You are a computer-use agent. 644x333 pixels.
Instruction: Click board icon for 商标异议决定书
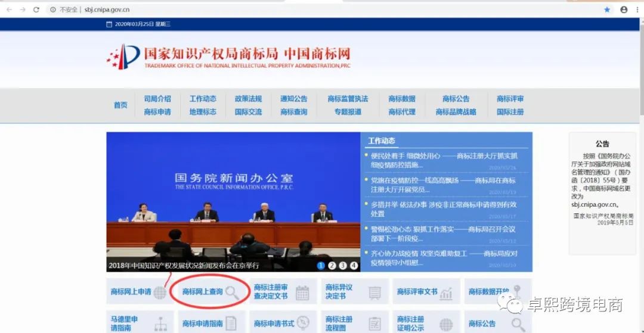click(374, 293)
